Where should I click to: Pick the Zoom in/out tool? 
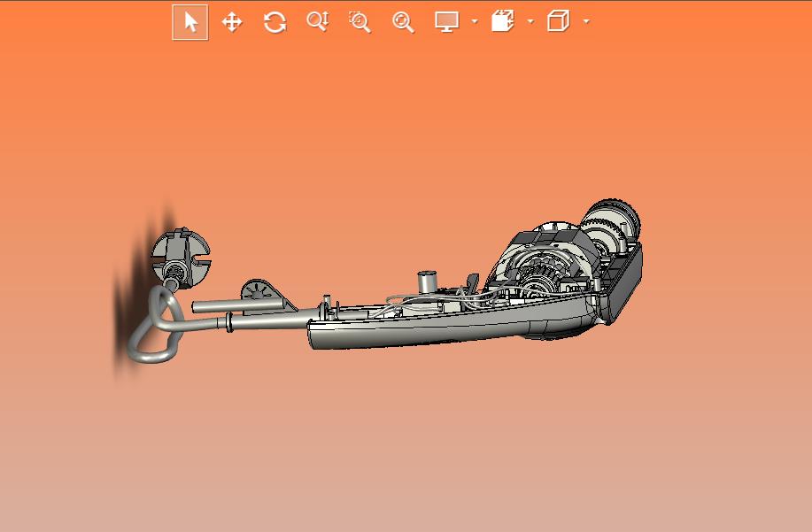tap(317, 22)
